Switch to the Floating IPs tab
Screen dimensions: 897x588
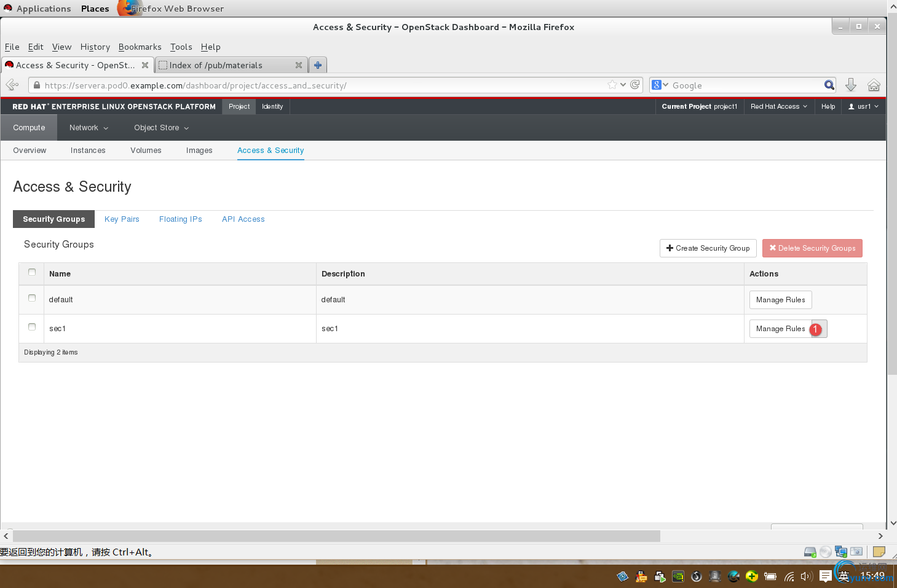pos(181,219)
